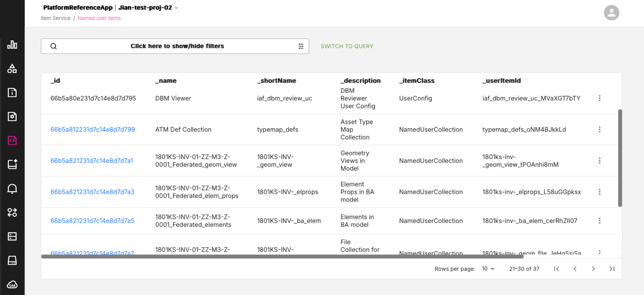
Task: Select the iaf_dbm_review_uc short name cell
Action: pyautogui.click(x=284, y=98)
